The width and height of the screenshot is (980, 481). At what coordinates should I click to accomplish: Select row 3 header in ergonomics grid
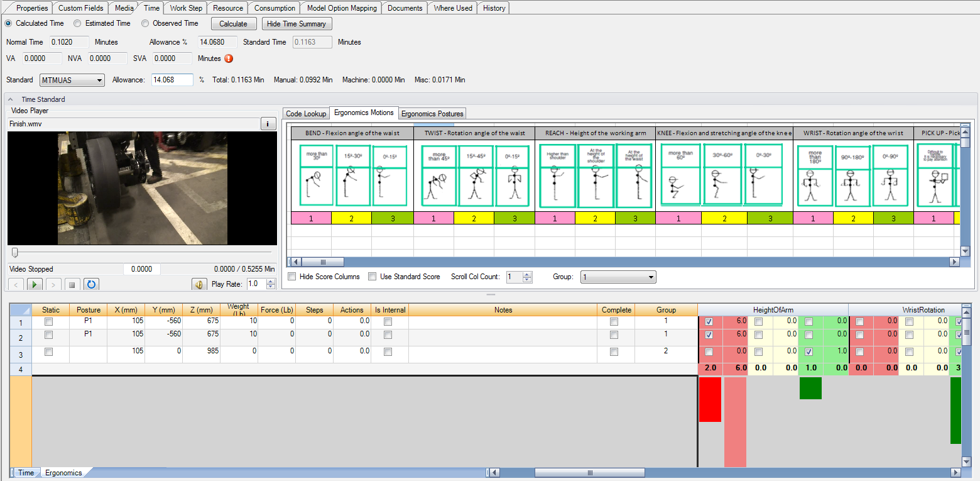(20, 355)
